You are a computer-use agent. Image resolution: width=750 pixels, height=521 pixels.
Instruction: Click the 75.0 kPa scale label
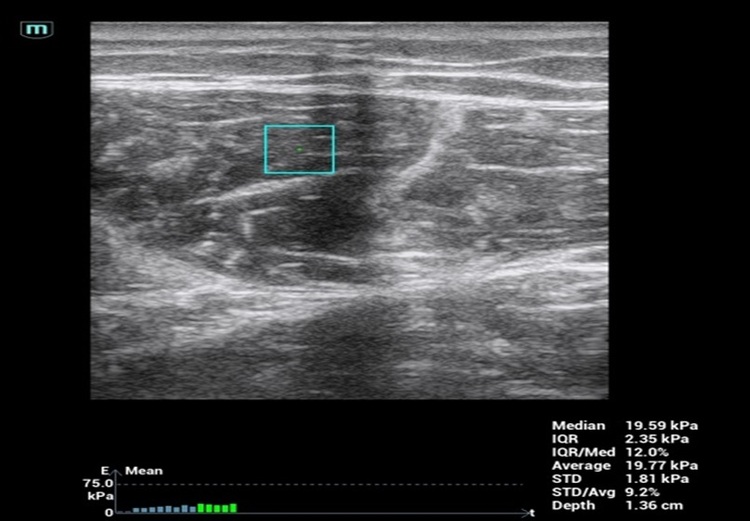tap(100, 483)
